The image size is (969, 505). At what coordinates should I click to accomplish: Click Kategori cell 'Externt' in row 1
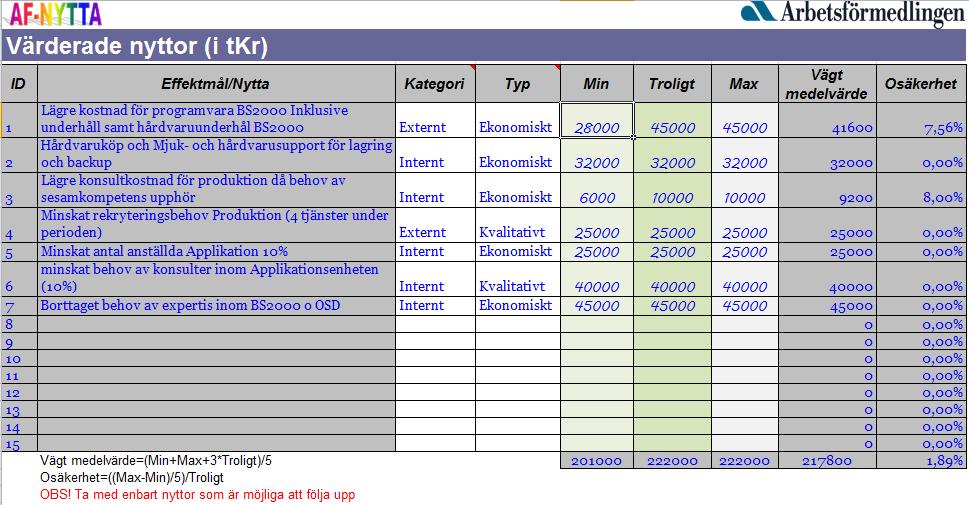point(435,120)
